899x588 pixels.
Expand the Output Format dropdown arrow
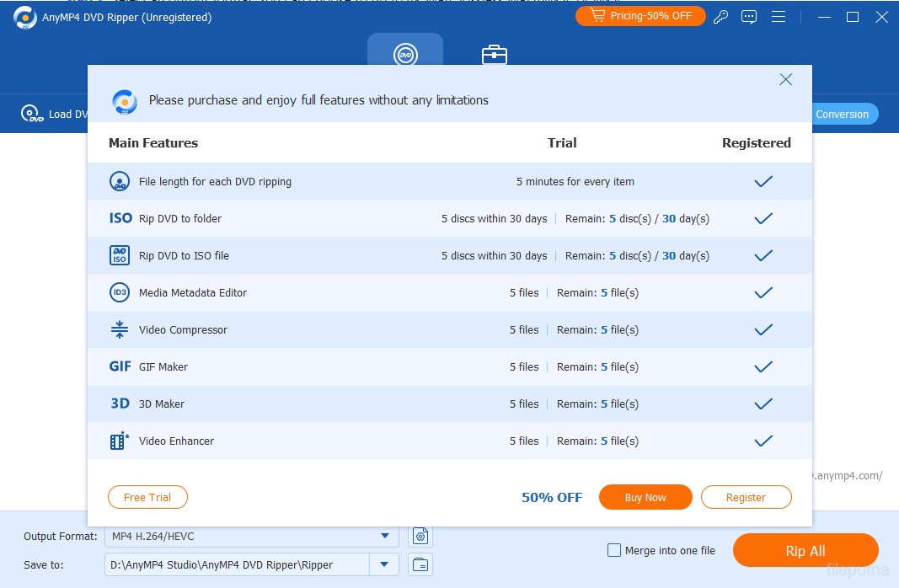point(385,537)
